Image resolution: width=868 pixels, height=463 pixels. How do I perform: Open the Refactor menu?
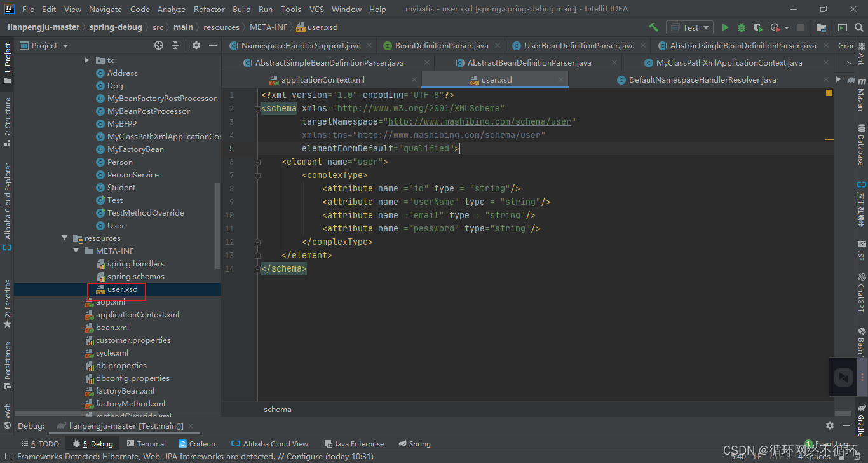[x=209, y=10]
